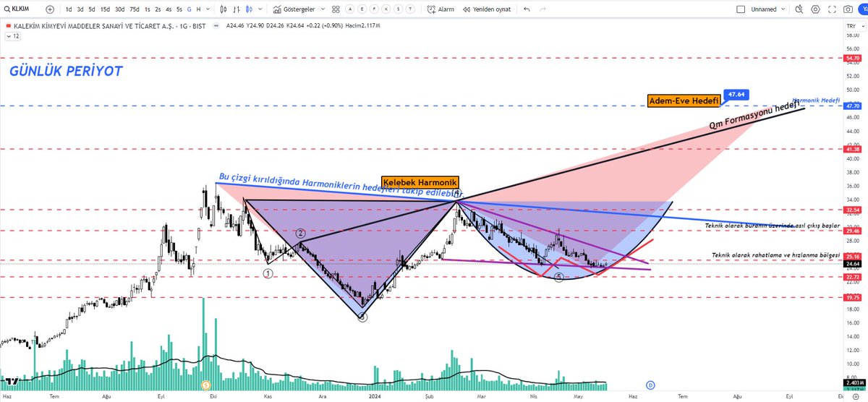The image size is (868, 402).
Task: Open the indicator templates grid icon
Action: point(336,9)
